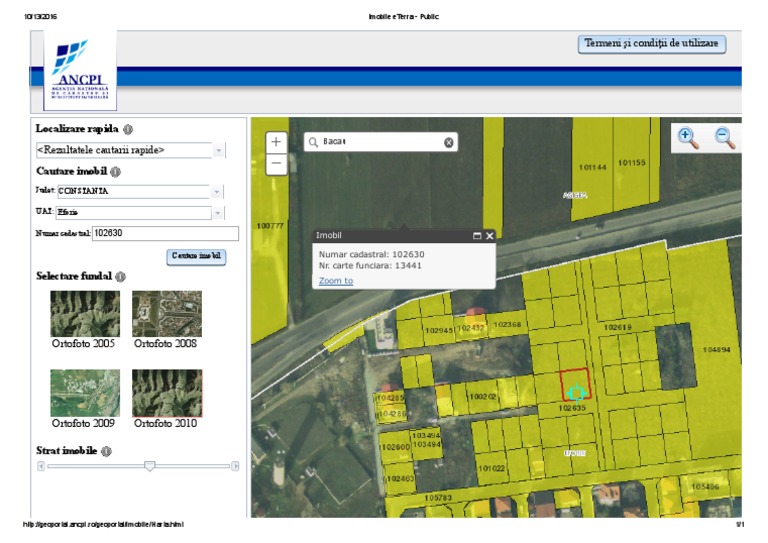Open the Rezultatele cautarii rapide dropdown
The height and width of the screenshot is (543, 768).
tap(218, 150)
